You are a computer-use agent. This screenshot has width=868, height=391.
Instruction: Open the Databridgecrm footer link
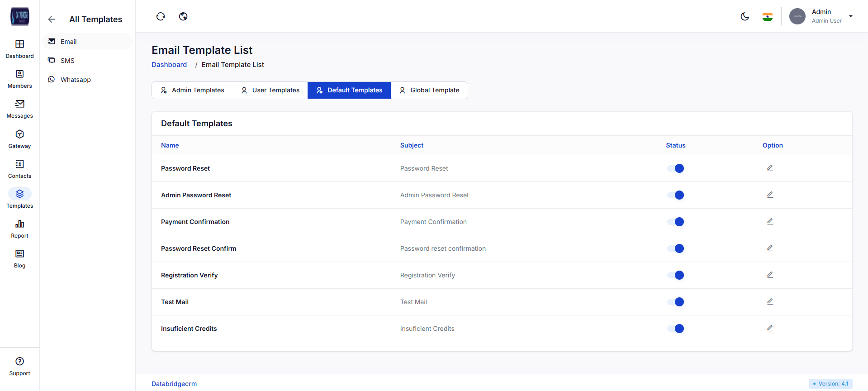[174, 384]
